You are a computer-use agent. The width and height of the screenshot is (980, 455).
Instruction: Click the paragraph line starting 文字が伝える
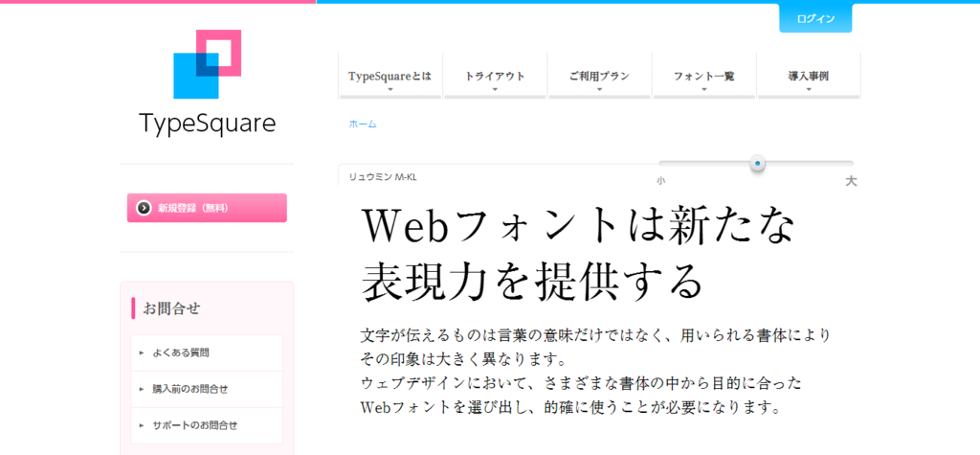coord(595,335)
